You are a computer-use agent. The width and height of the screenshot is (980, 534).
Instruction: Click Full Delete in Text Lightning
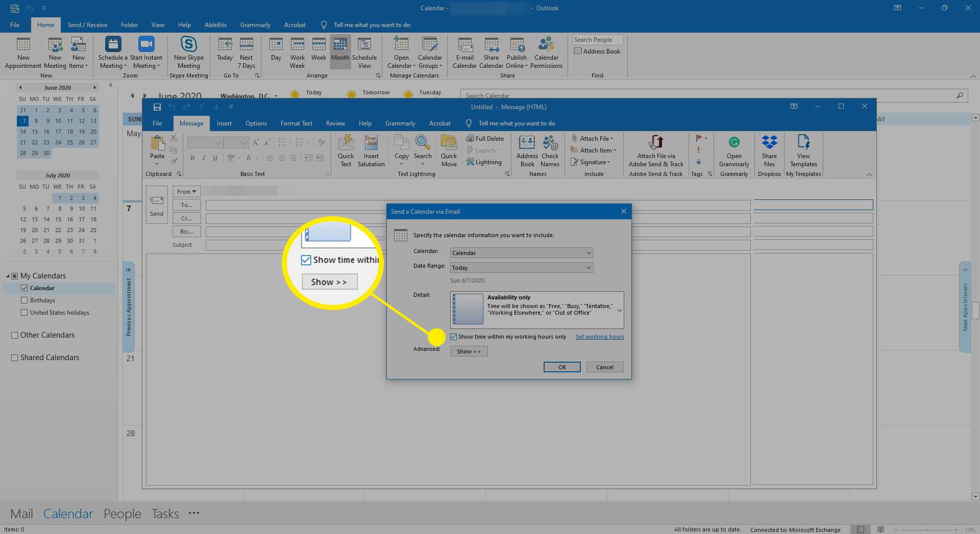(x=485, y=138)
